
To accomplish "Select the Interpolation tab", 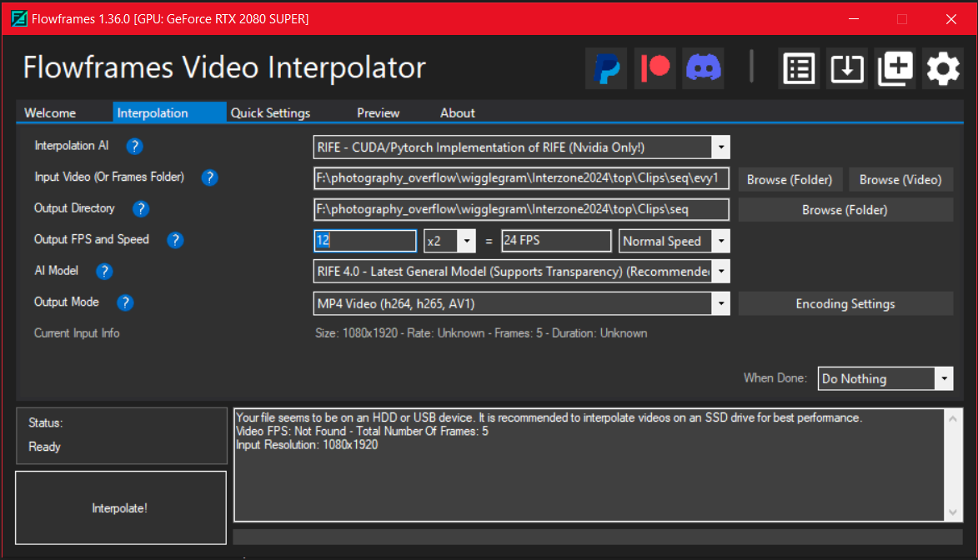I will coord(169,112).
